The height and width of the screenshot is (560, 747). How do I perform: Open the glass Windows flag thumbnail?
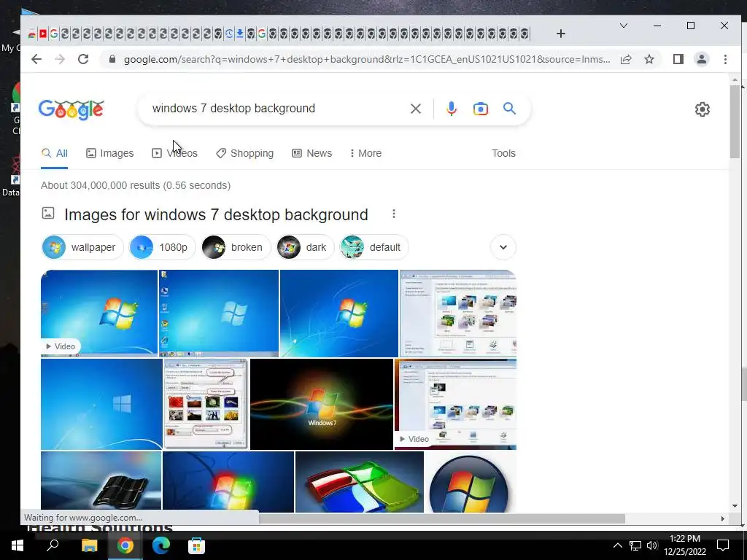359,482
